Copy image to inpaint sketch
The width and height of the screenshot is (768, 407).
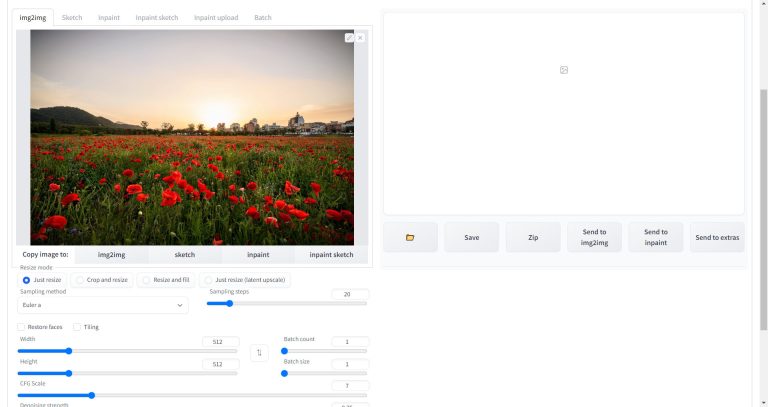(331, 255)
